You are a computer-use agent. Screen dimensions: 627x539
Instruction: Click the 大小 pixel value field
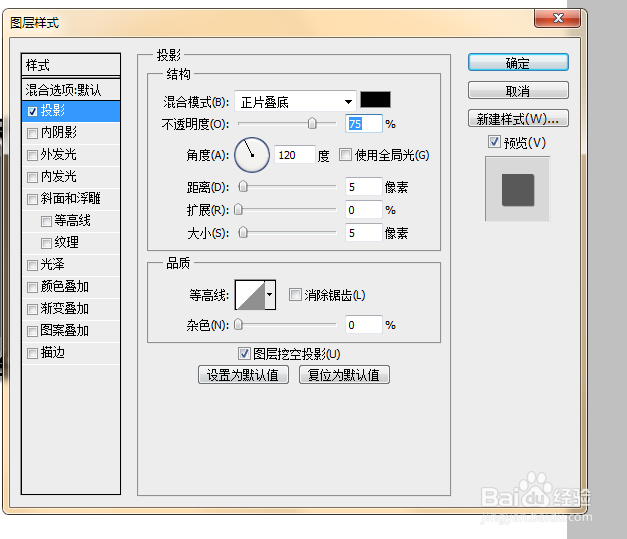364,233
